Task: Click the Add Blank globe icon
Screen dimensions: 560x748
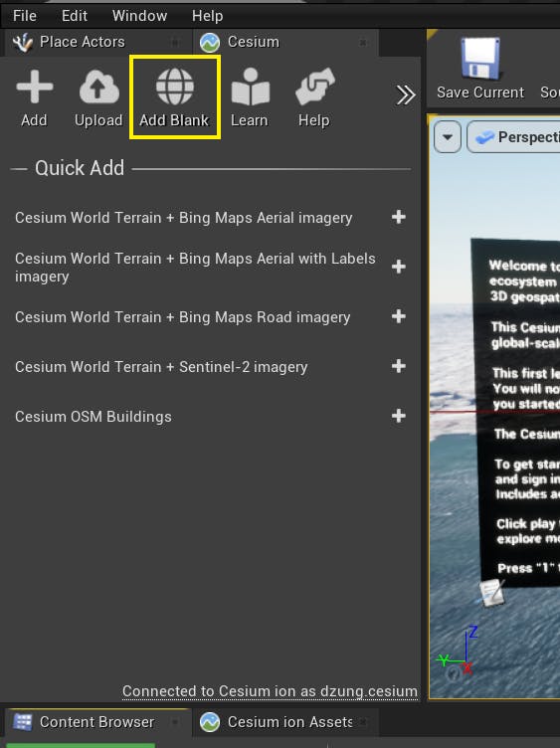Action: (175, 87)
